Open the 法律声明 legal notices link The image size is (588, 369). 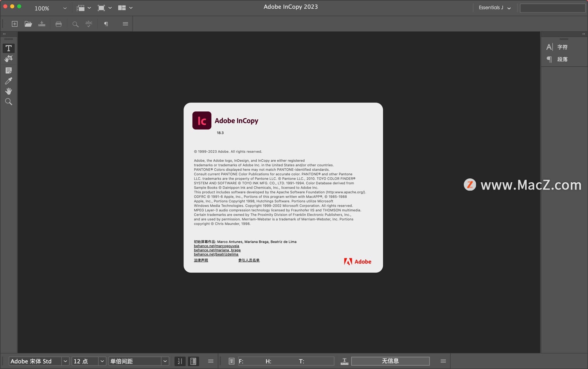point(201,260)
